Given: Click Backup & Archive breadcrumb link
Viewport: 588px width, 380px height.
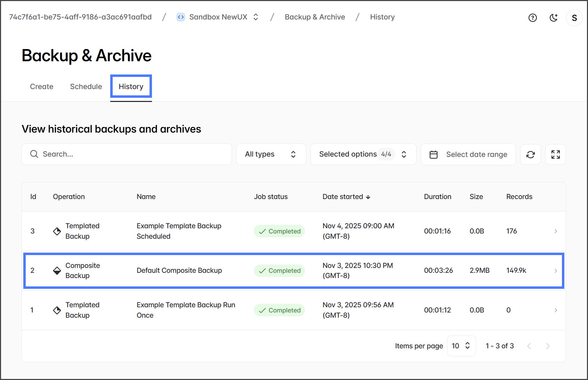Looking at the screenshot, I should click(315, 17).
